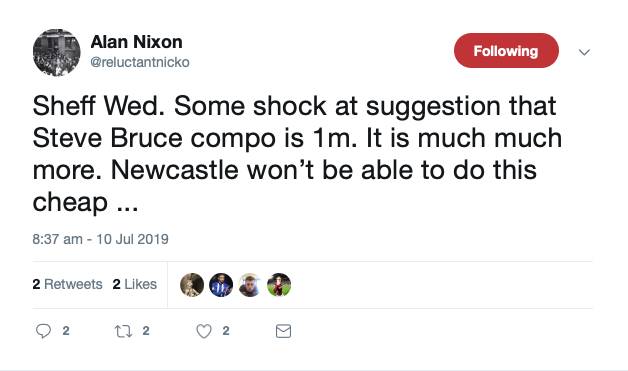The height and width of the screenshot is (371, 628).
Task: Click the like count beside the heart
Action: (x=226, y=331)
